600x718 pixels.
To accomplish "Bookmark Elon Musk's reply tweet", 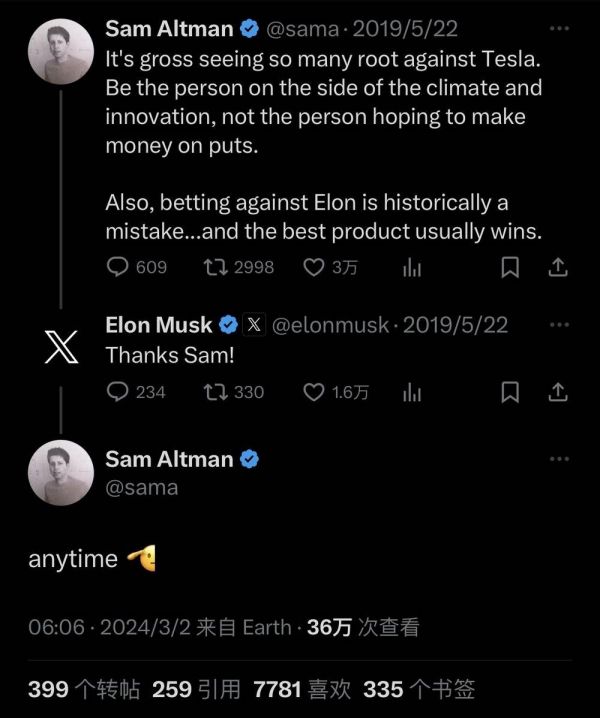I will (509, 392).
